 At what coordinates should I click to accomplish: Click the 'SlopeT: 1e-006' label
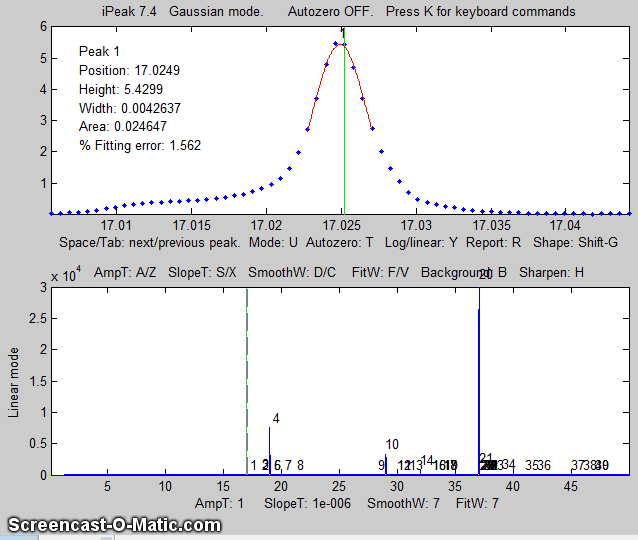(307, 503)
